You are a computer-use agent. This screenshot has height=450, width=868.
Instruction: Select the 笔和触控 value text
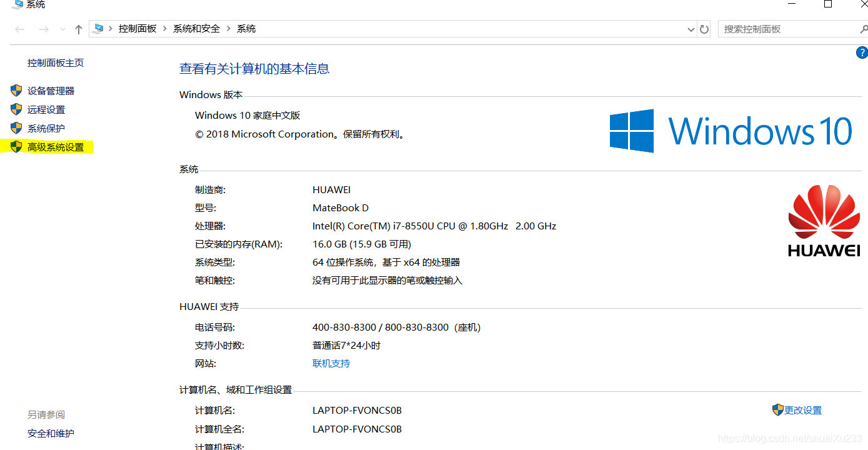(x=387, y=281)
